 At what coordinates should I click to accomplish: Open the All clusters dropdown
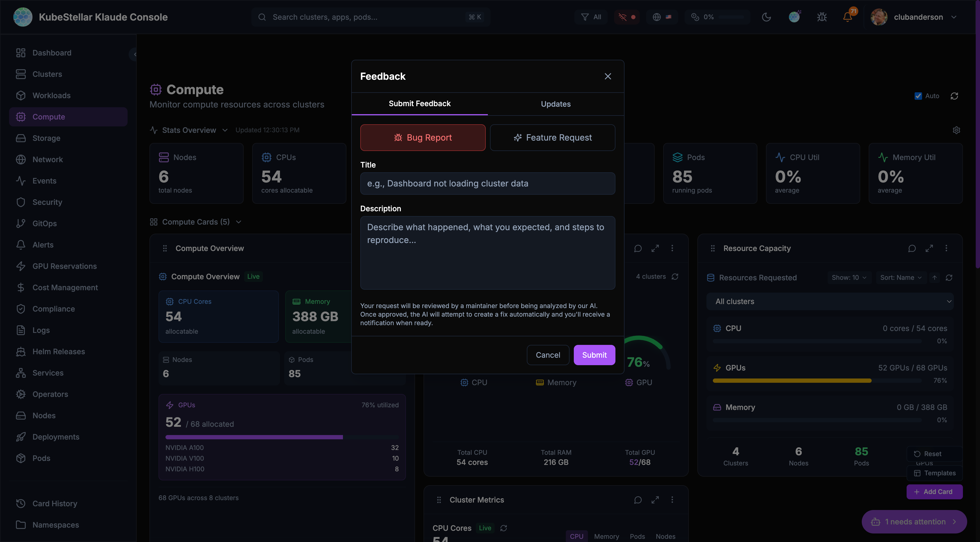point(830,302)
